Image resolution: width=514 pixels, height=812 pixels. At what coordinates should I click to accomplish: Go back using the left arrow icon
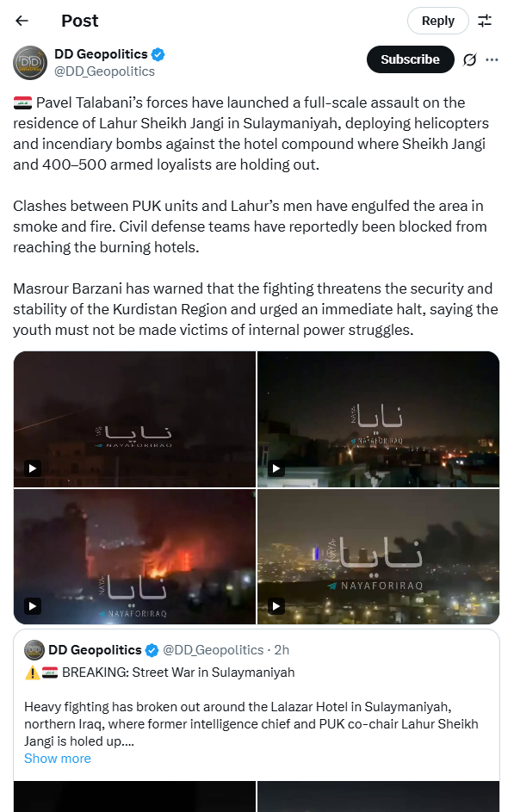click(22, 21)
